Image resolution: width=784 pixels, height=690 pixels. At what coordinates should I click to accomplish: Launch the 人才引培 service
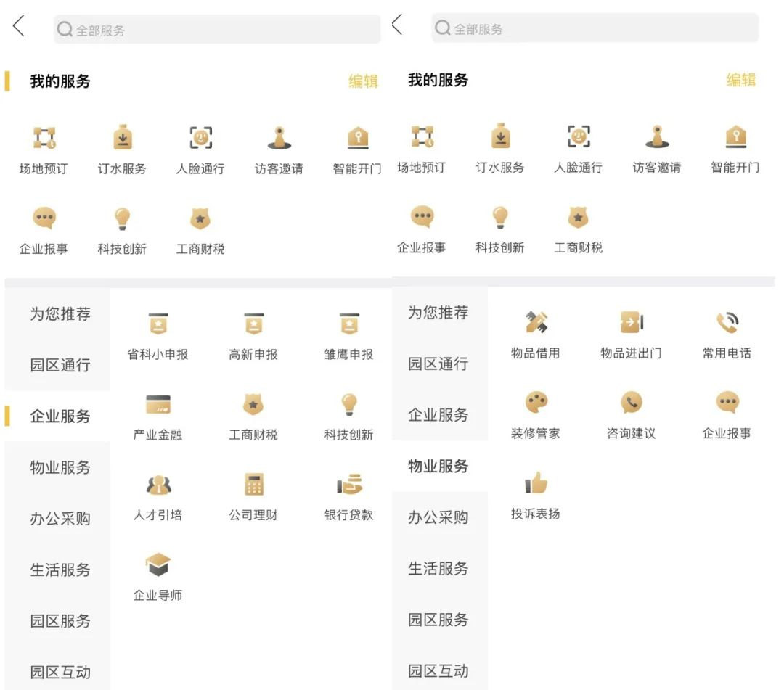158,485
